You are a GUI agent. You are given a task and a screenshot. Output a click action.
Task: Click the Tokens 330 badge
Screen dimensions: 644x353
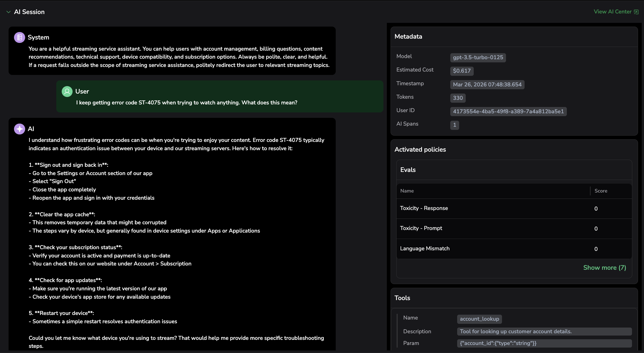pos(457,98)
